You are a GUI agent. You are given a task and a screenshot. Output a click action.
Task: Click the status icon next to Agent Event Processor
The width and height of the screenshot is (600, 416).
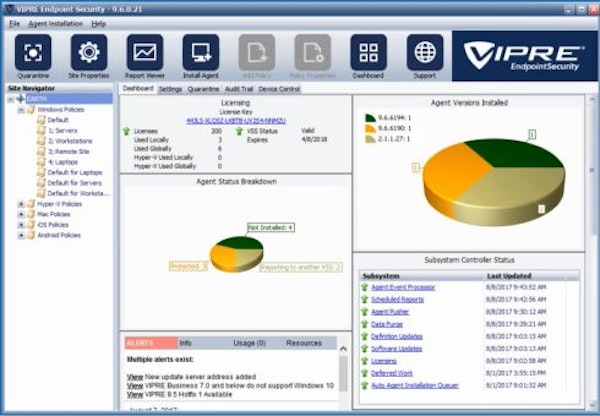[365, 287]
